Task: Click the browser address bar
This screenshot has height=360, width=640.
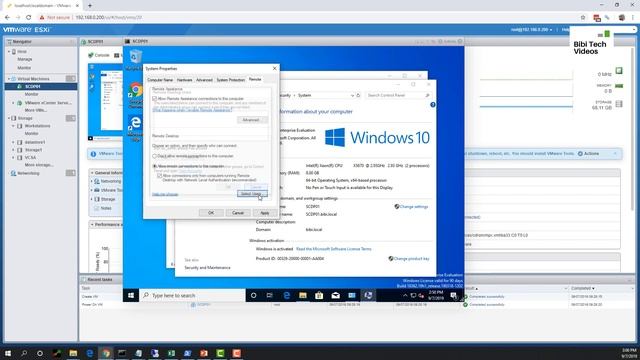Action: (306, 18)
